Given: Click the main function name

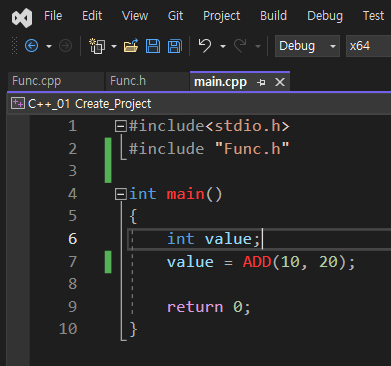Looking at the screenshot, I should pyautogui.click(x=185, y=194).
